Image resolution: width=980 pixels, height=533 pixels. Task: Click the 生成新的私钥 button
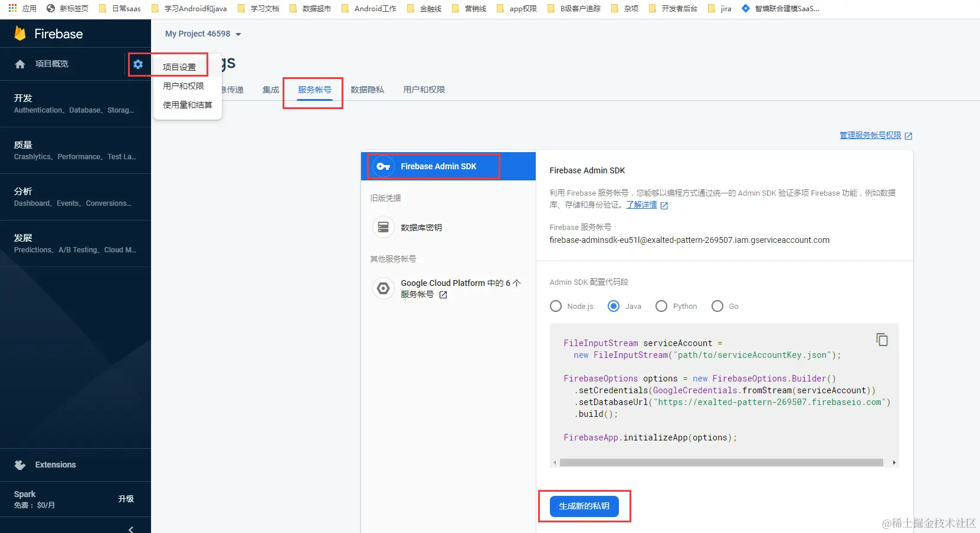(x=584, y=506)
